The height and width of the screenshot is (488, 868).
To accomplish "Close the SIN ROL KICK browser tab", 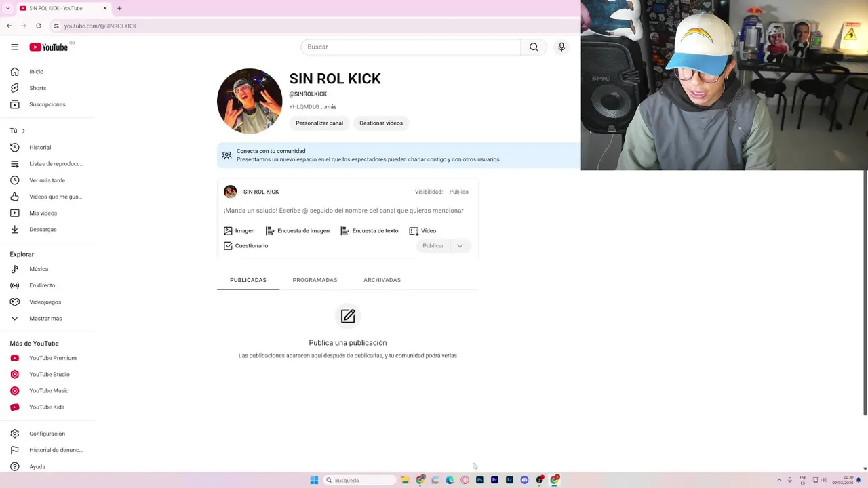I will point(104,8).
